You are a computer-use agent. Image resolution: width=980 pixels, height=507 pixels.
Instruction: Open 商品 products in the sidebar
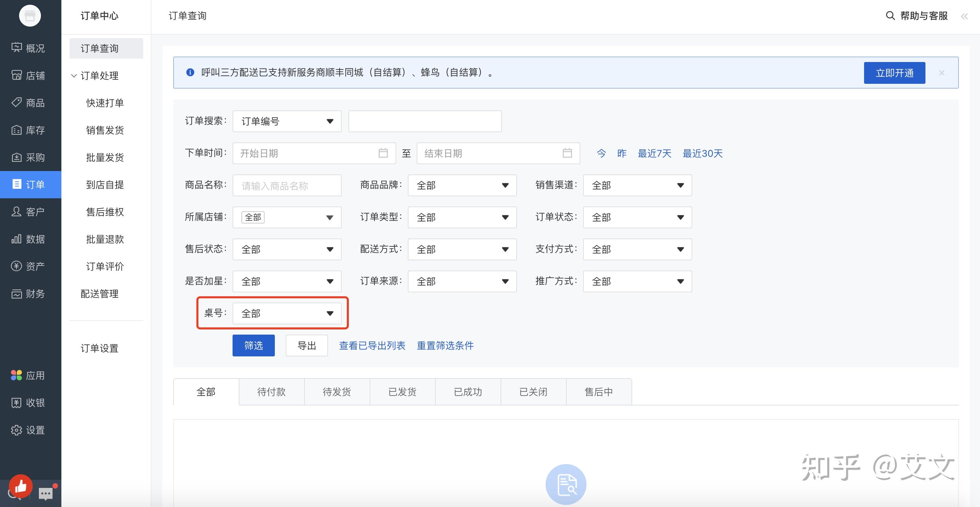pyautogui.click(x=30, y=103)
